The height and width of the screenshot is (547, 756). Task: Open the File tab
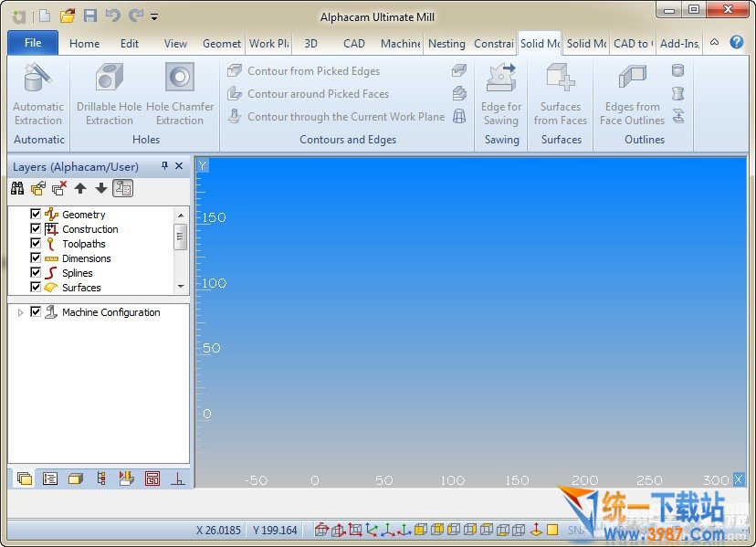click(33, 43)
